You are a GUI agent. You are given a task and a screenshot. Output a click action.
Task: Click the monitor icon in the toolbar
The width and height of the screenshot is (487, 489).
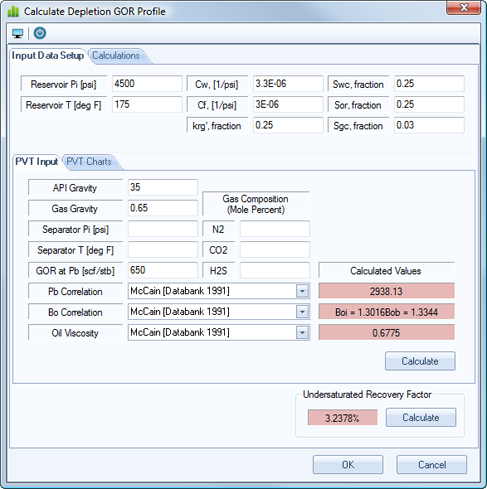pos(18,34)
